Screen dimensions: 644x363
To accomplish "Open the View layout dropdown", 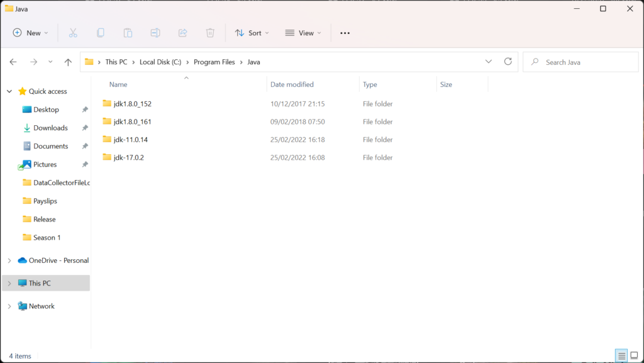I will click(303, 33).
